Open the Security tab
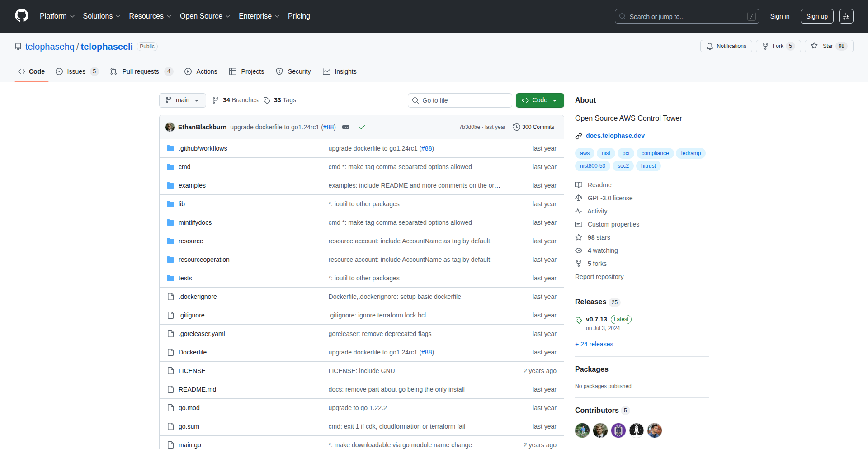Viewport: 868px width, 449px height. 293,71
